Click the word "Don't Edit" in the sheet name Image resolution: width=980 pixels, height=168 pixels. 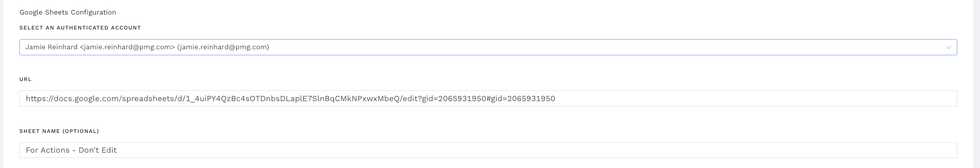[97, 150]
